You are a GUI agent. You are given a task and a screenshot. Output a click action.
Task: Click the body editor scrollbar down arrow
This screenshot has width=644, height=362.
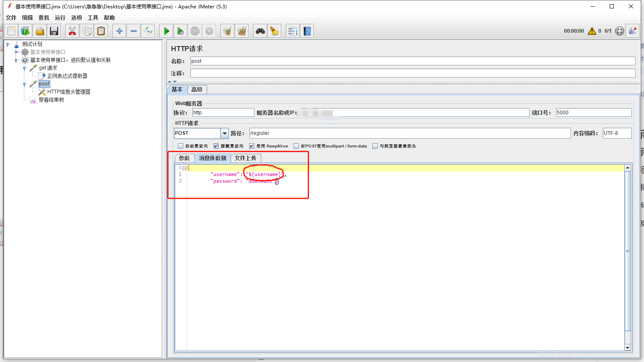click(x=628, y=347)
